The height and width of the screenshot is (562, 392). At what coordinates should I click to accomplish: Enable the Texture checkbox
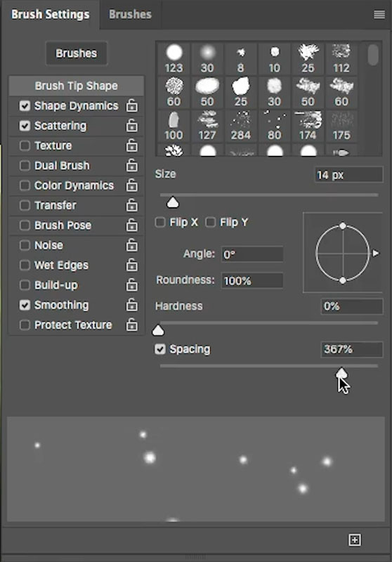pyautogui.click(x=25, y=145)
